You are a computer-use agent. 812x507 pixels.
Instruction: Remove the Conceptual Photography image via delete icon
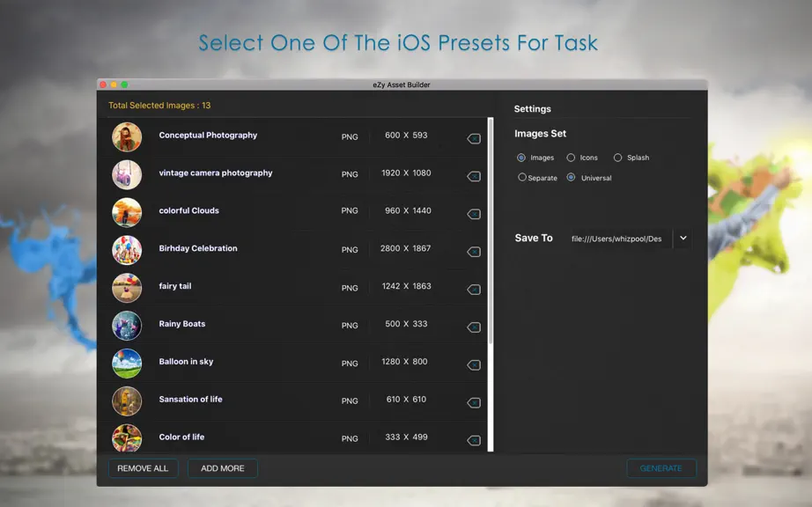tap(473, 139)
